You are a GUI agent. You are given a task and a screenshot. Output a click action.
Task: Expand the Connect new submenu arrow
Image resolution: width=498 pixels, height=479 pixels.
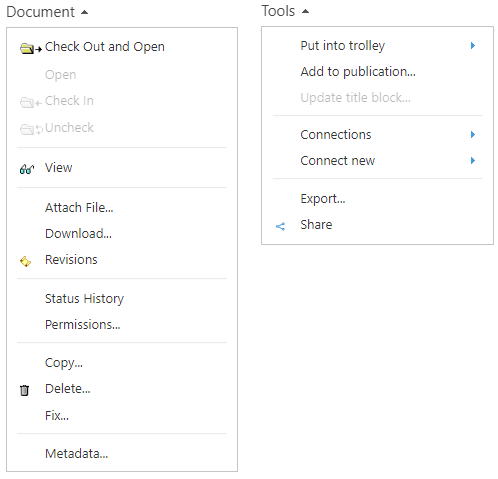coord(472,161)
